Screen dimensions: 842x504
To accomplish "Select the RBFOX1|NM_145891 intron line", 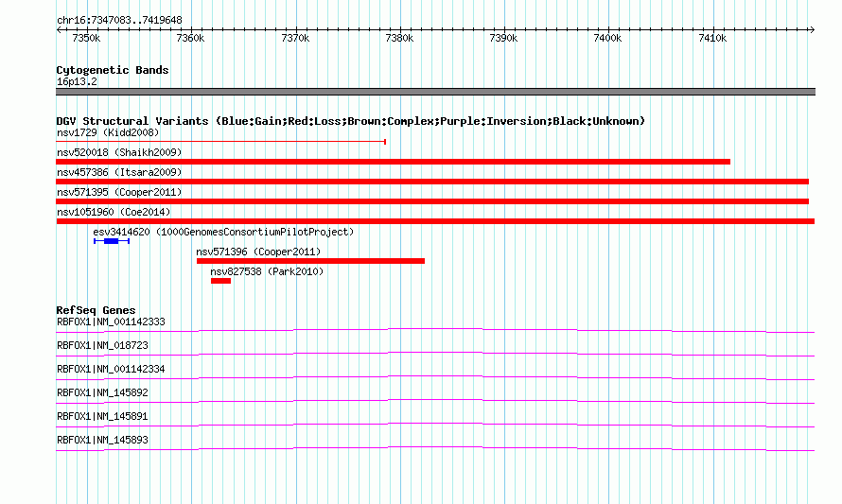I will point(435,426).
